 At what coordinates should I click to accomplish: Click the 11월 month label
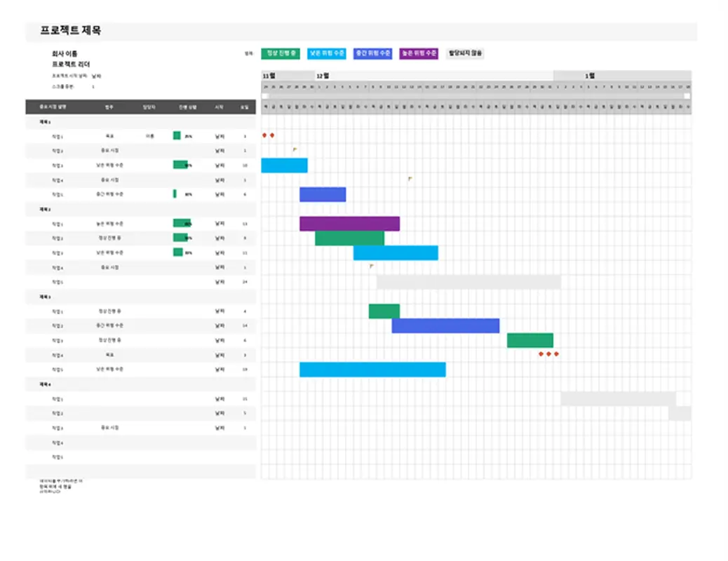coord(269,76)
